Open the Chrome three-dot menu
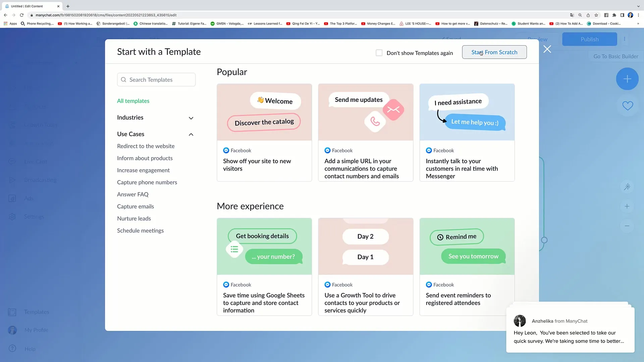Screen dimensions: 644x362 click(x=638, y=15)
